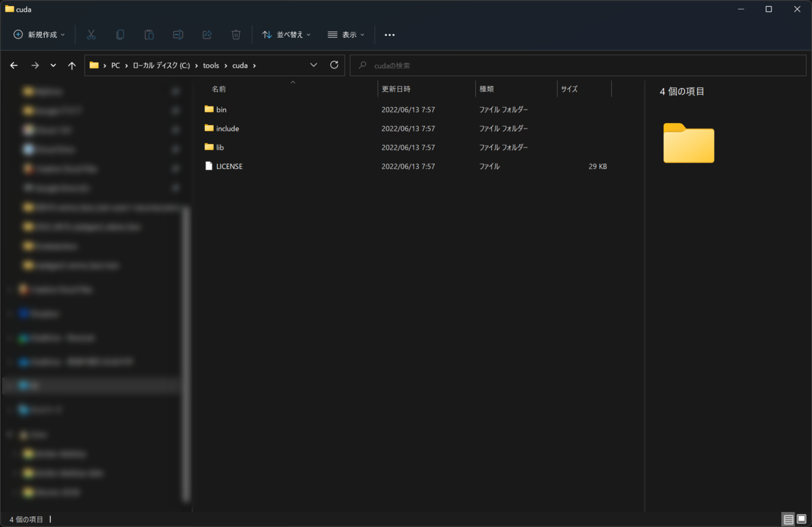Go forward with the right arrow
The width and height of the screenshot is (812, 527).
click(35, 66)
